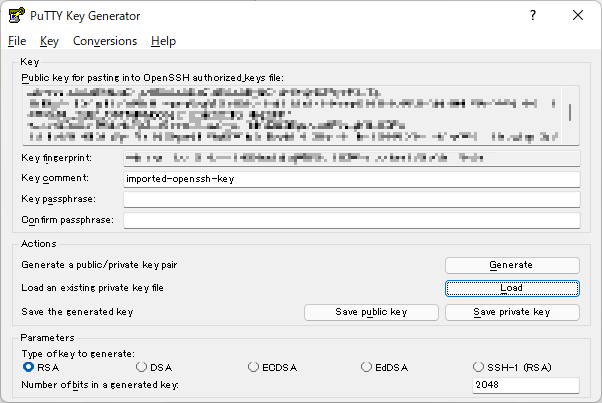Click the 'Load an existing private key file' label

[93, 288]
